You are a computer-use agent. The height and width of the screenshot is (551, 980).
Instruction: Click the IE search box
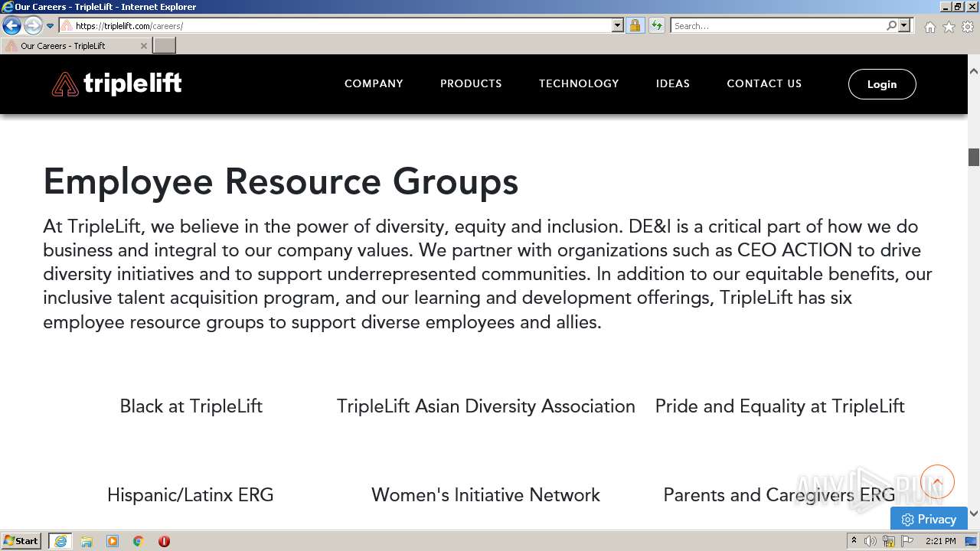pyautogui.click(x=779, y=25)
